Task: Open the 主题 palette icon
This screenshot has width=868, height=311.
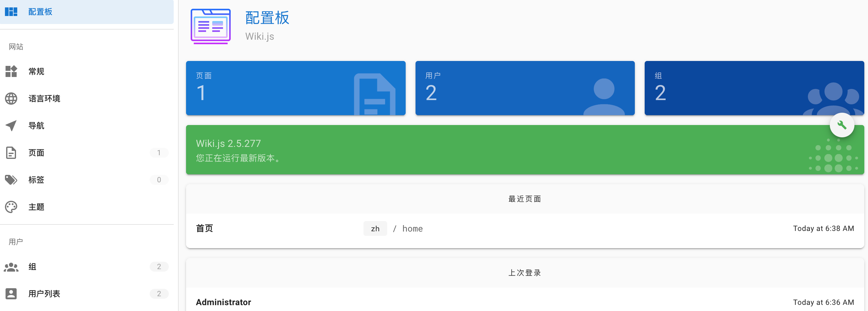Action: pyautogui.click(x=11, y=207)
